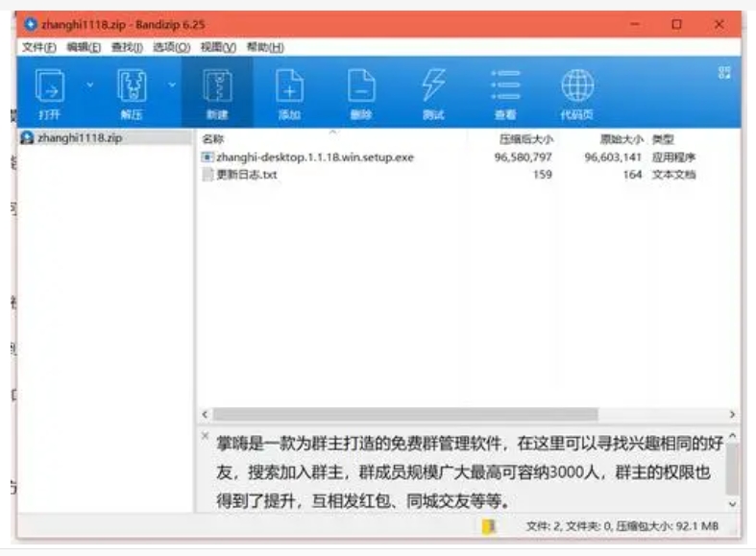Expand the dropdown arrow next to 解压

pos(172,85)
